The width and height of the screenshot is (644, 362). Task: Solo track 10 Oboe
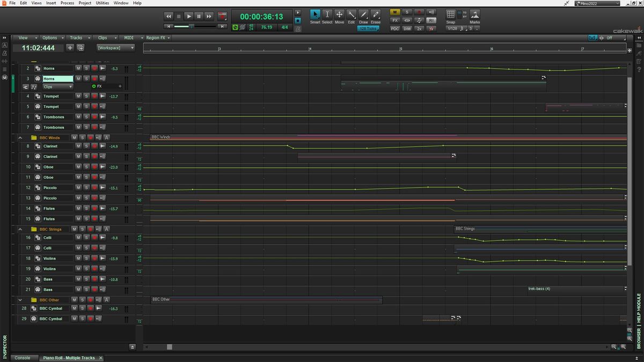pos(86,167)
